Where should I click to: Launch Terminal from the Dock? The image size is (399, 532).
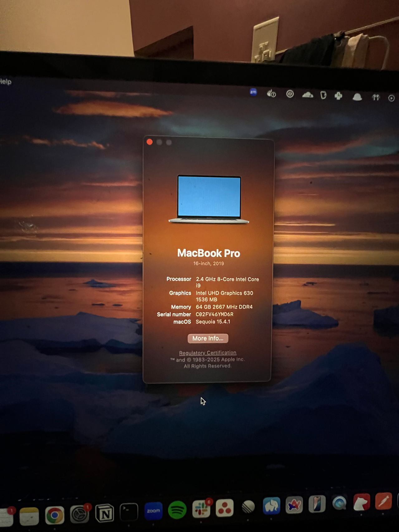pos(129,512)
